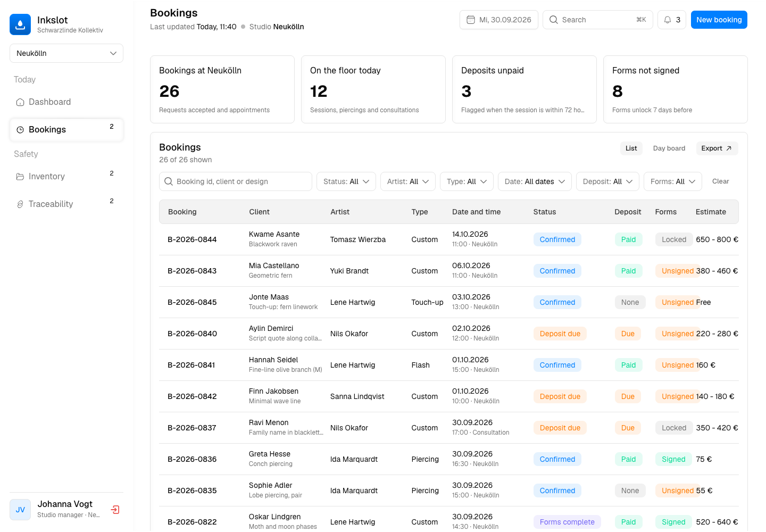The height and width of the screenshot is (532, 766).
Task: Click the arrow icon on the Export button
Action: click(729, 148)
